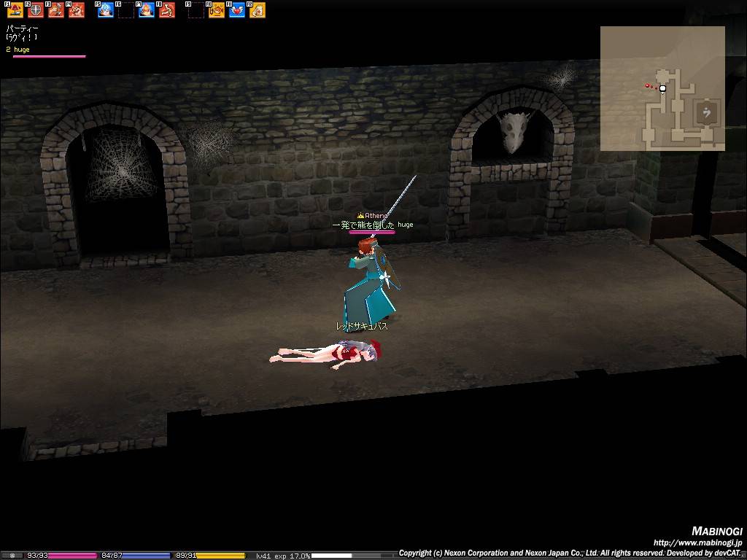This screenshot has width=747, height=560.
Task: Click the 一発で熊を倒した title text
Action: (363, 225)
